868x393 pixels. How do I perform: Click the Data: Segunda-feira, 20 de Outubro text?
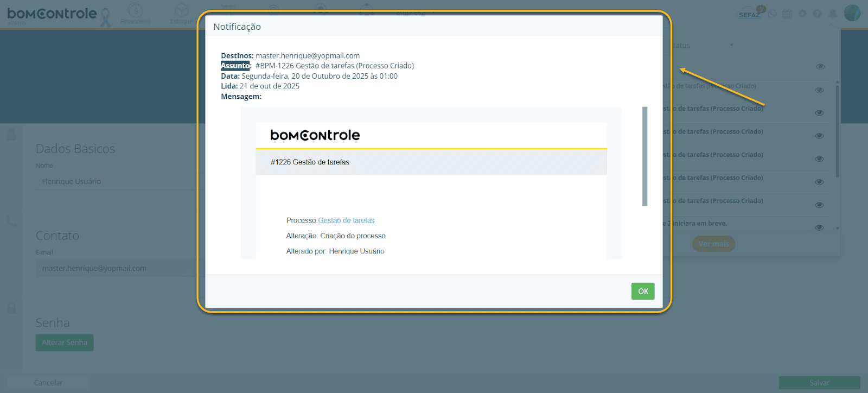309,76
